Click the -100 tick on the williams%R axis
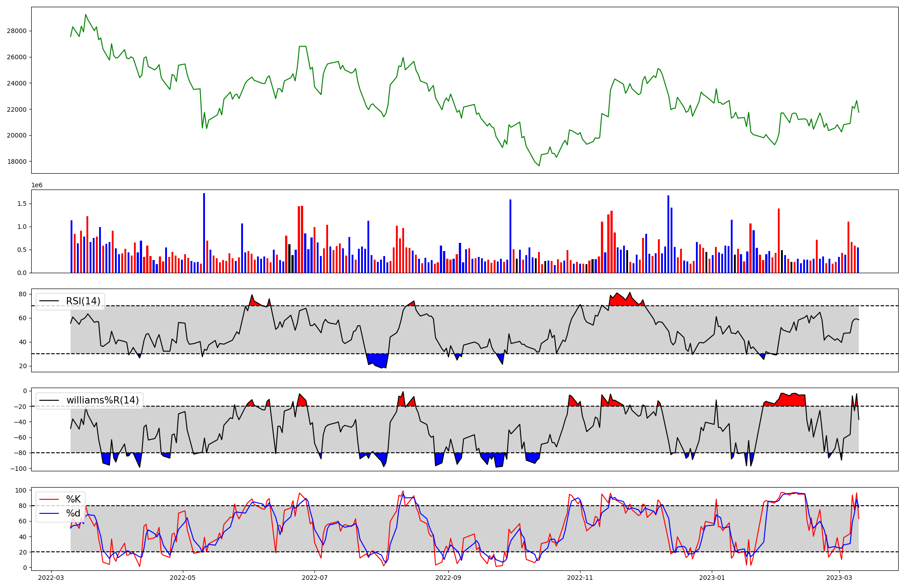 point(18,469)
